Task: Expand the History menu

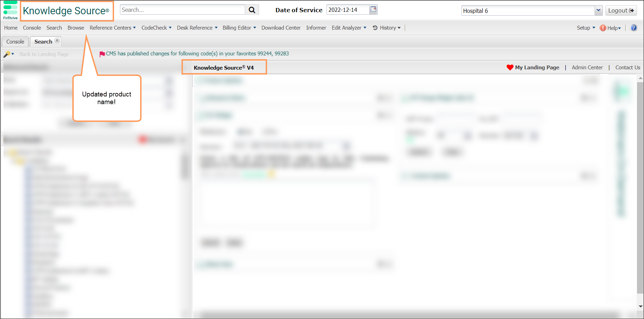Action: tap(387, 28)
